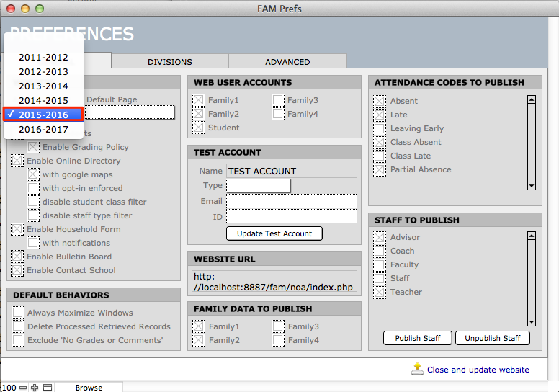The image size is (559, 392).
Task: Toggle the Family1 web user account checkbox
Action: [199, 100]
